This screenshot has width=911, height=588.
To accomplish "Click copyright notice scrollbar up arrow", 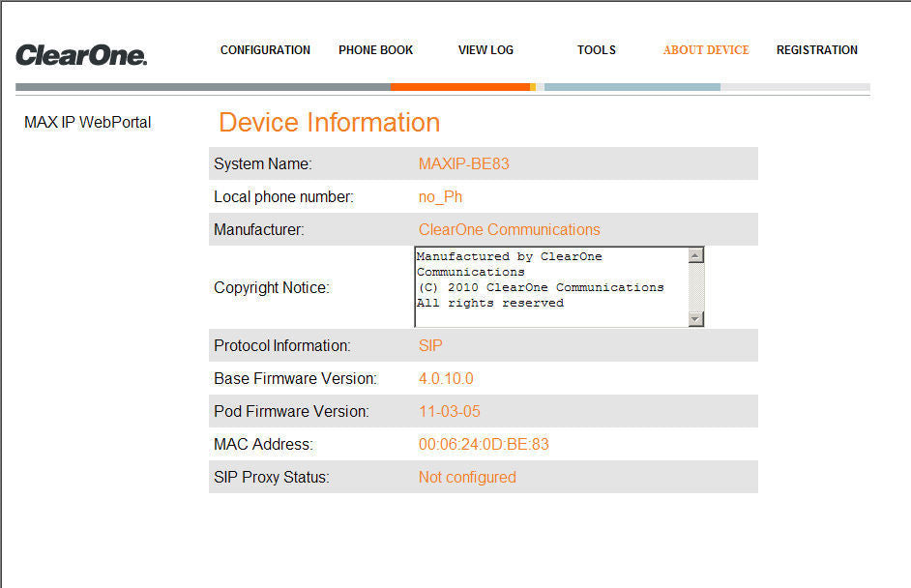I will (x=695, y=255).
